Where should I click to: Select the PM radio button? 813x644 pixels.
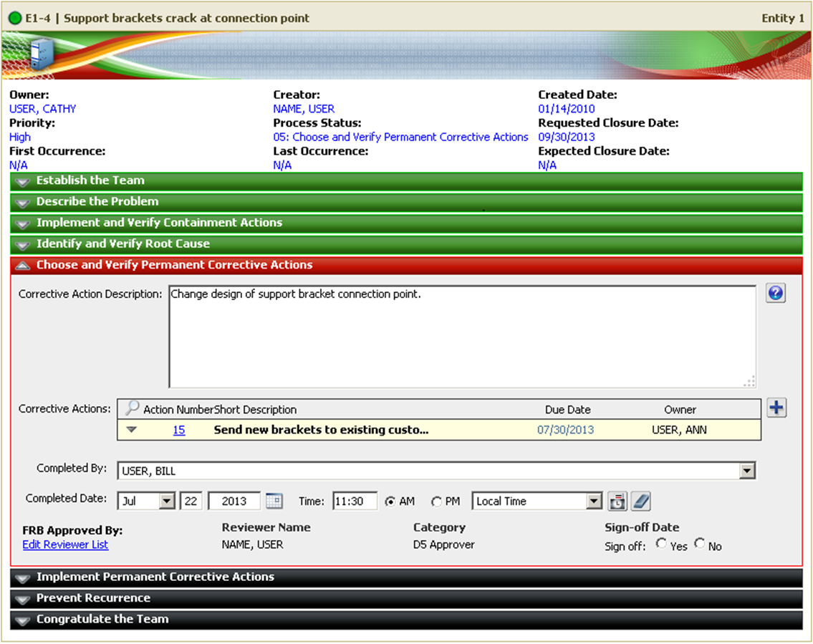tap(436, 502)
